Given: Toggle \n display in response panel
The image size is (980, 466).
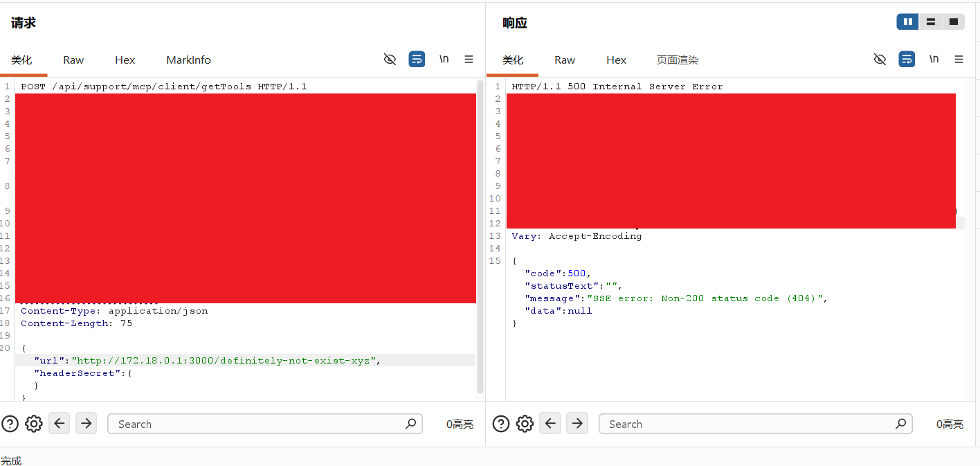Looking at the screenshot, I should tap(934, 60).
